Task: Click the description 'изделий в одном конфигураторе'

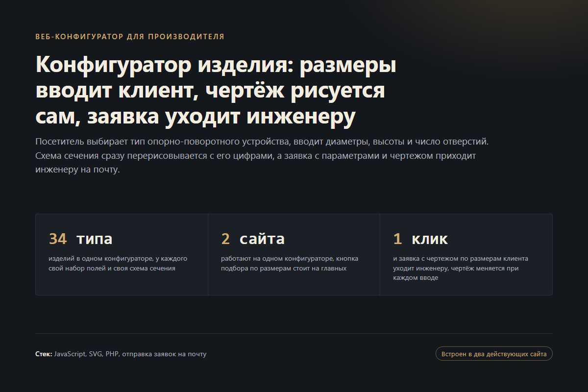Action: pyautogui.click(x=118, y=263)
